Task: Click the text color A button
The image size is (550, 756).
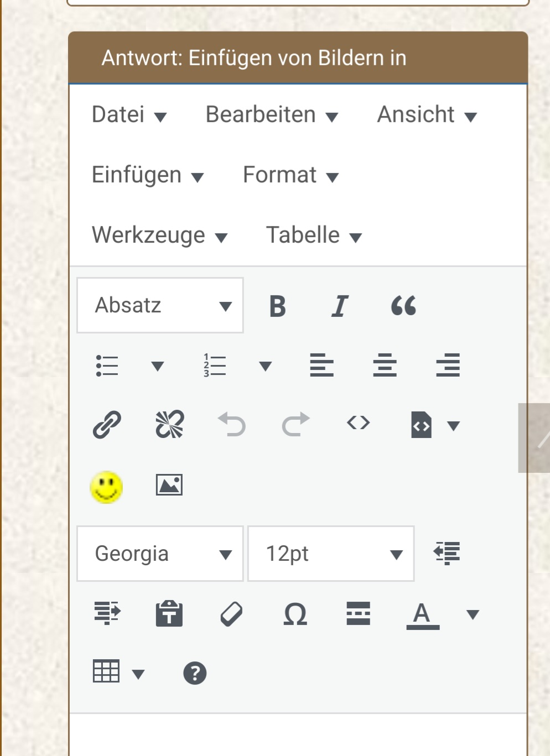Action: click(x=423, y=615)
